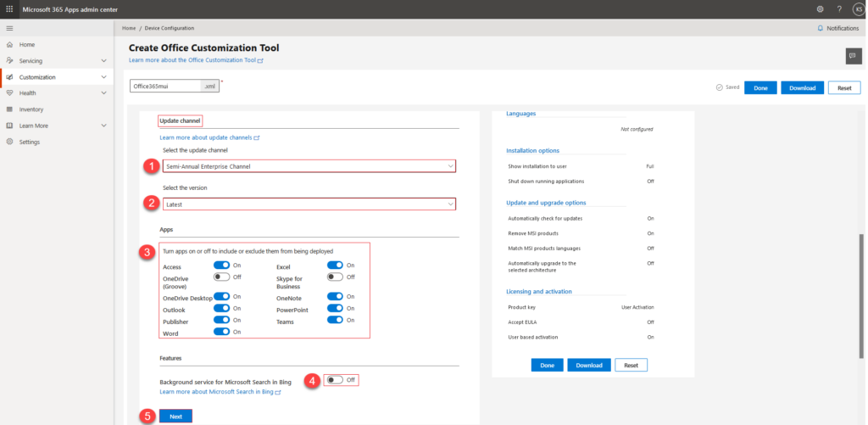Enable the OneDrive (Groove) toggle
This screenshot has height=425, width=868.
coord(221,277)
